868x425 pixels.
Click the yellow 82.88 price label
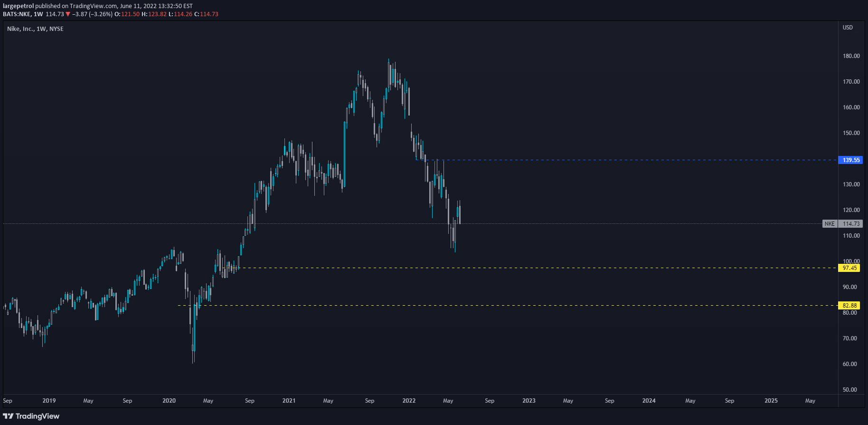pos(849,306)
